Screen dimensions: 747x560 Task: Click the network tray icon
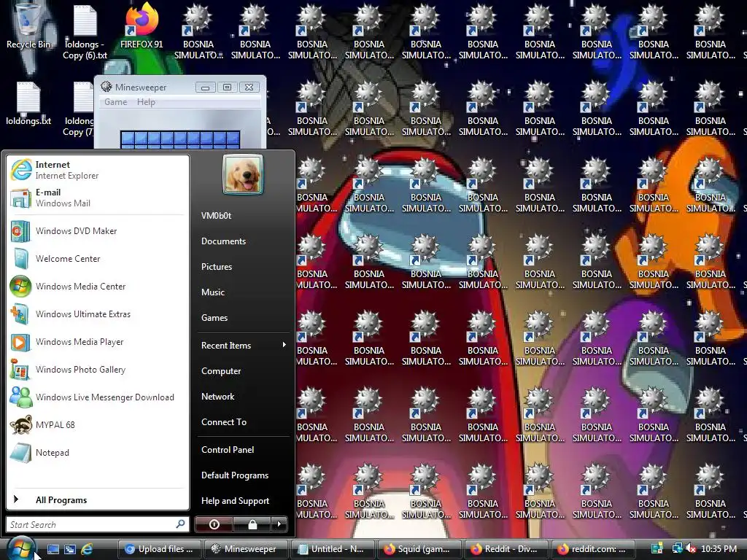point(676,549)
